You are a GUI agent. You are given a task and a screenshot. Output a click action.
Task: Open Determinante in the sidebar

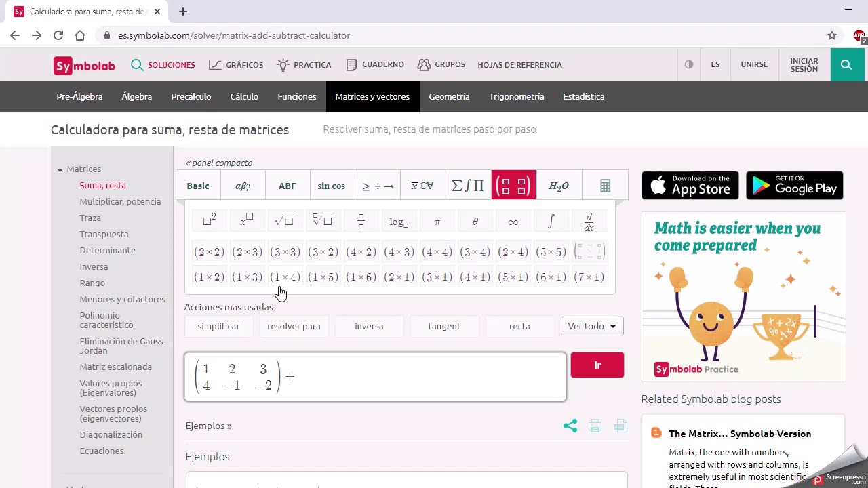point(107,250)
